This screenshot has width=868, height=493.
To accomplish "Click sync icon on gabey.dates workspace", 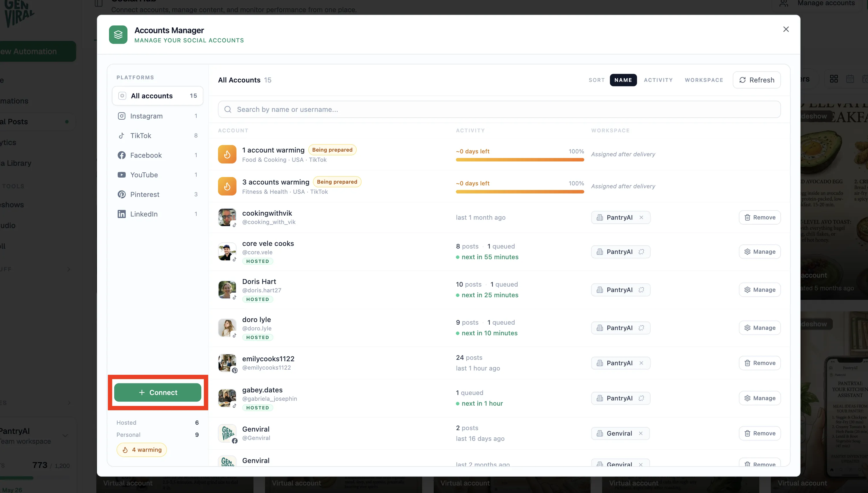I will pyautogui.click(x=641, y=398).
